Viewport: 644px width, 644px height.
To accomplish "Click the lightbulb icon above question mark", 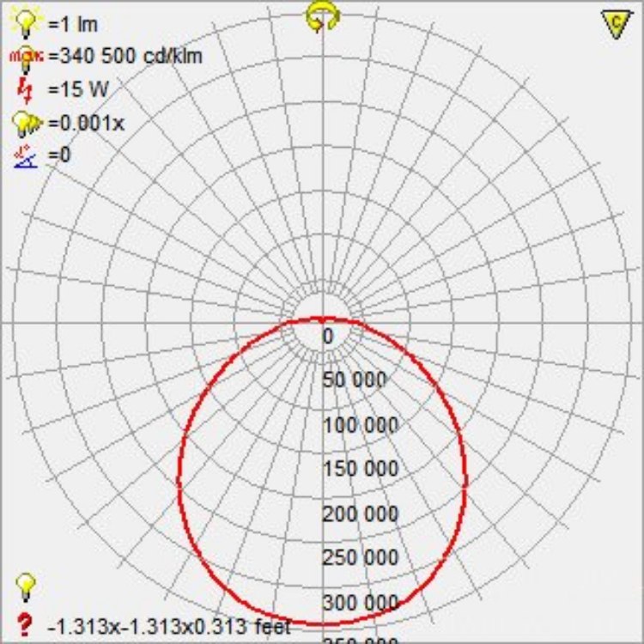I will 27,586.
